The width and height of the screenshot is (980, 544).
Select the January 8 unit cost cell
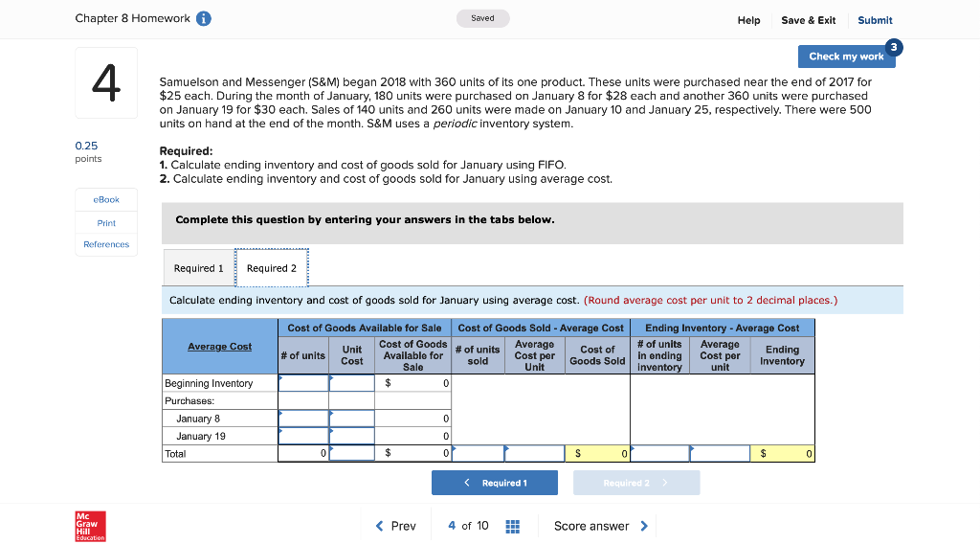click(352, 419)
